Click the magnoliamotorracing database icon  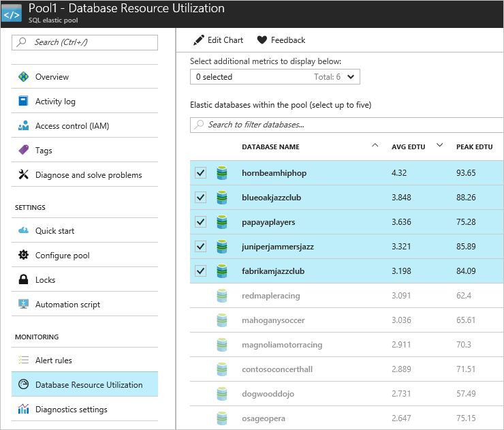coord(222,344)
